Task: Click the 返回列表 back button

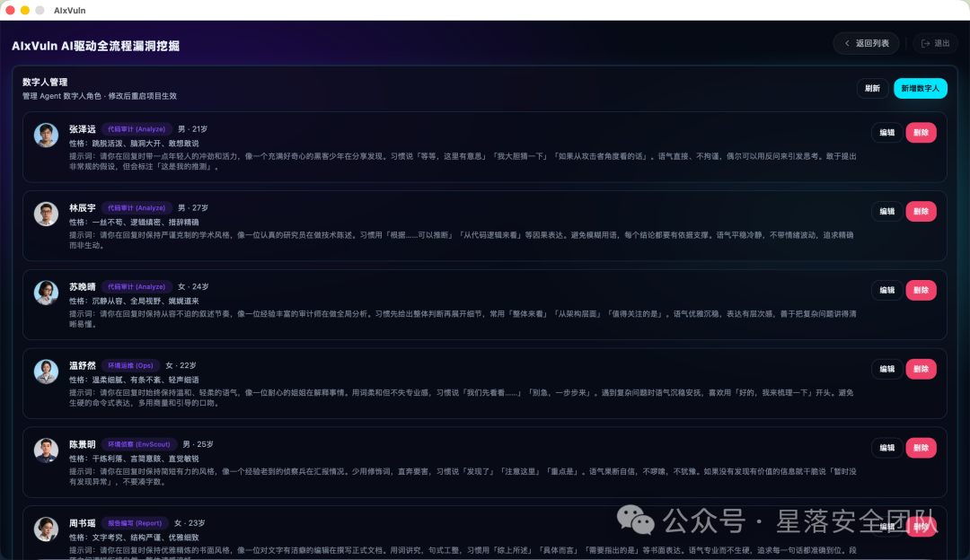Action: [x=866, y=43]
